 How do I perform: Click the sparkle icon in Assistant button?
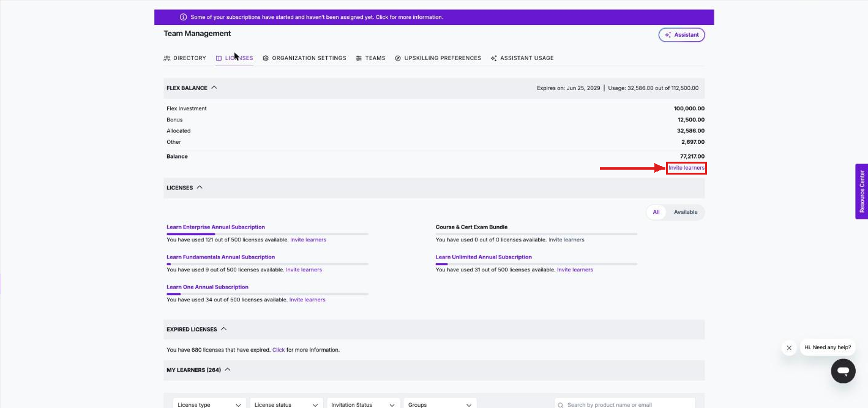(x=668, y=35)
